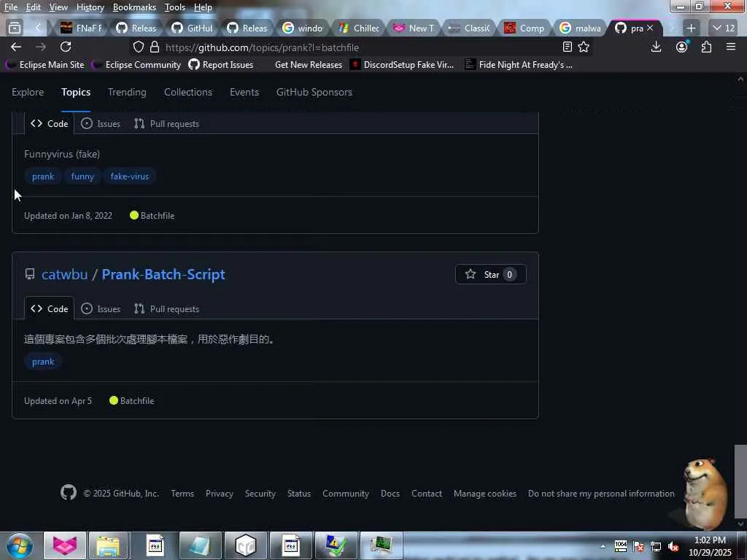Open the Edit menu

click(x=33, y=7)
